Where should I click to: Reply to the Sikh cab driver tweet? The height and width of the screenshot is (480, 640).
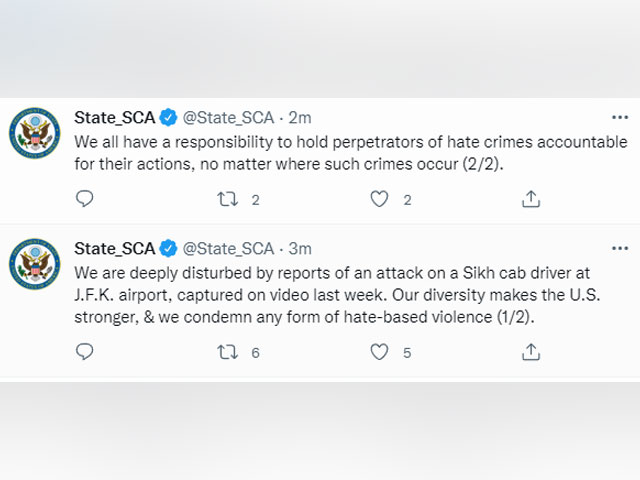click(x=84, y=351)
